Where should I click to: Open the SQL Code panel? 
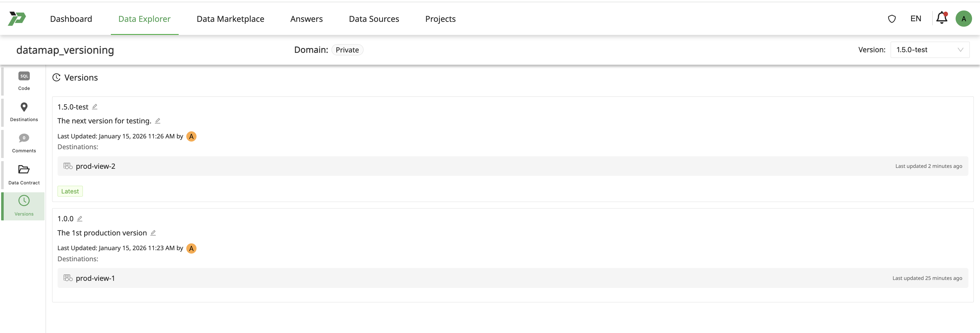coord(24,81)
